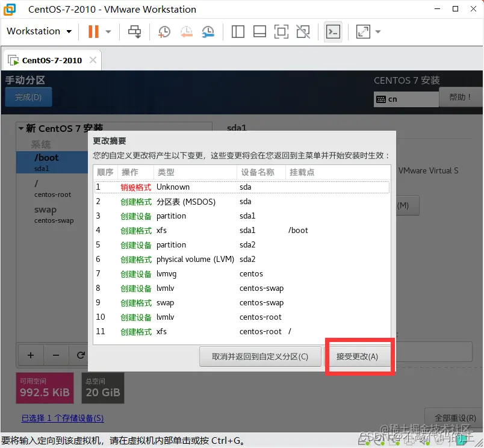Click the 挂载点 column header
The width and height of the screenshot is (484, 448).
click(338, 172)
